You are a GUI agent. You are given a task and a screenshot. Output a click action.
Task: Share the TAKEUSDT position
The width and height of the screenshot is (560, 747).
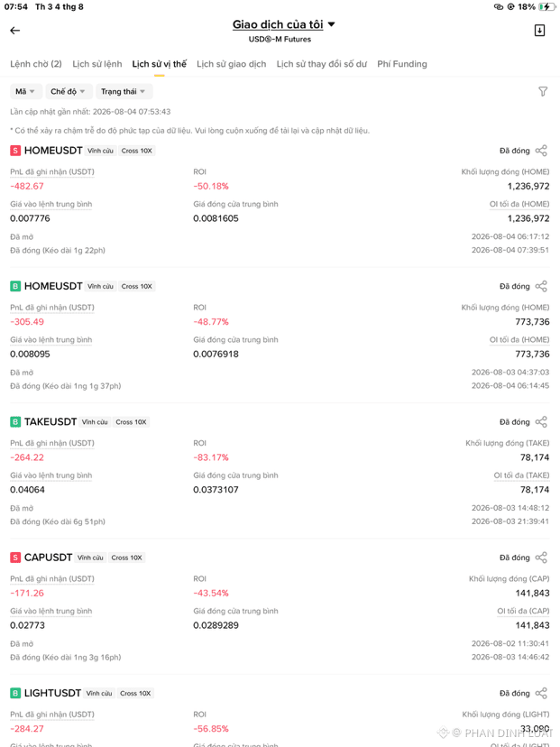[541, 422]
